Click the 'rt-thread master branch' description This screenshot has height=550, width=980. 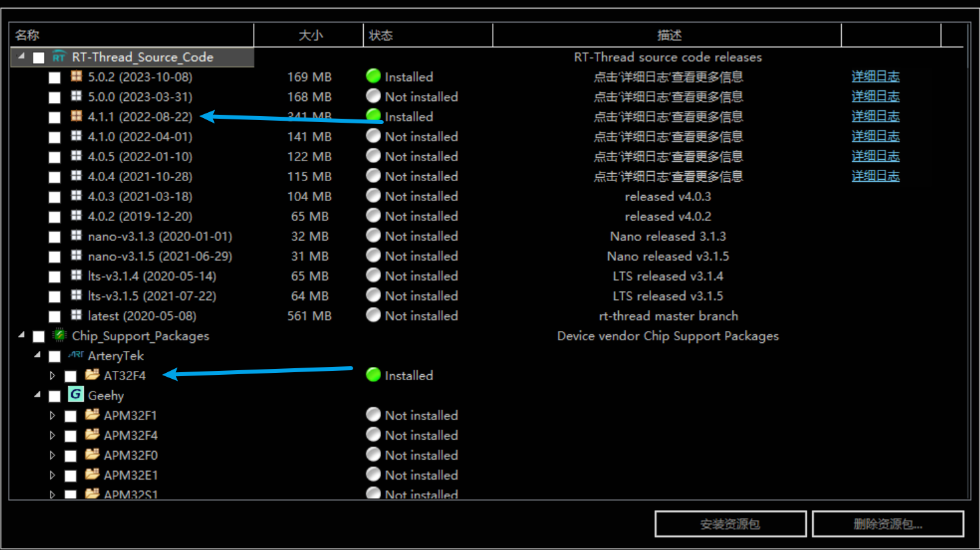coord(668,316)
